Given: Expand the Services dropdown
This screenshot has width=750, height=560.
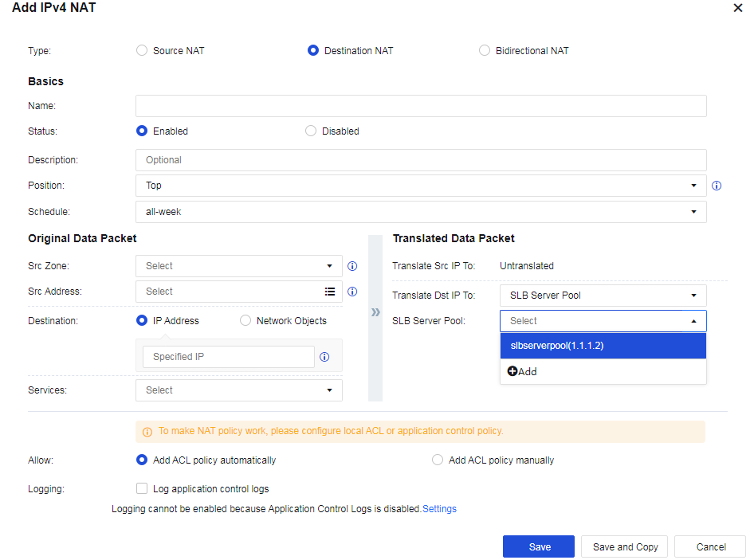Looking at the screenshot, I should [239, 390].
